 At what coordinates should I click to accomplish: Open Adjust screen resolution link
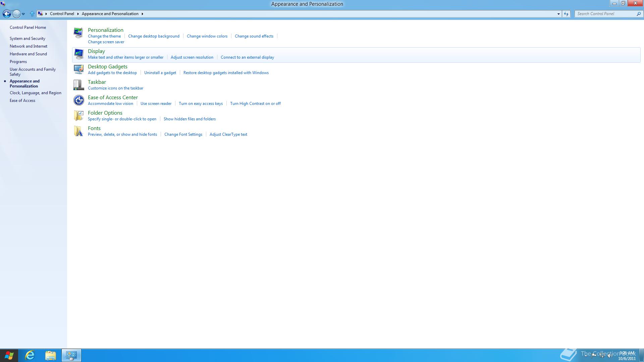click(192, 57)
